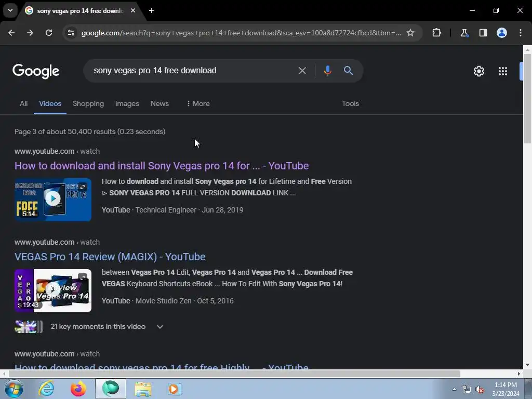532x399 pixels.
Task: Open 'VEGAS Pro 14 Review (MAGIX)' result
Action: [x=110, y=257]
